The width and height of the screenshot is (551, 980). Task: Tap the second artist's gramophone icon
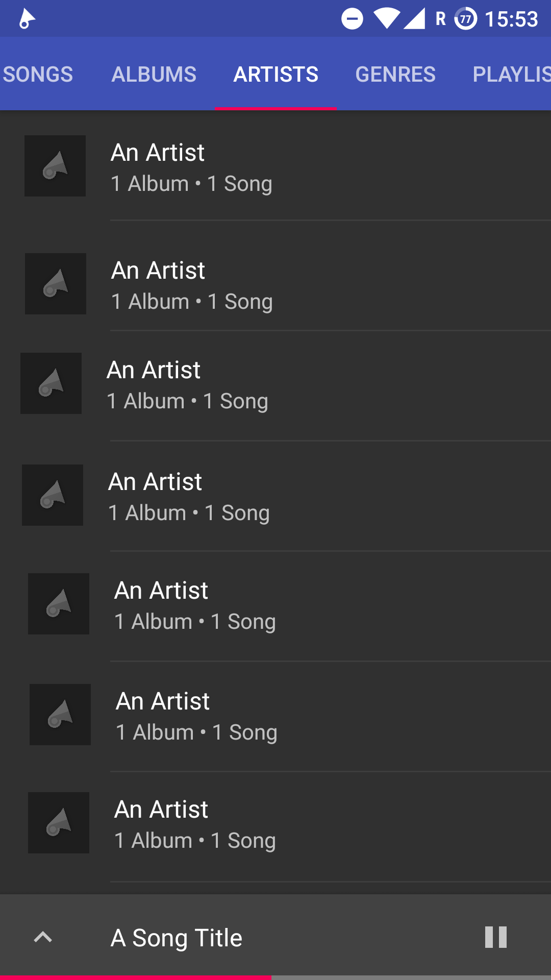click(x=56, y=284)
